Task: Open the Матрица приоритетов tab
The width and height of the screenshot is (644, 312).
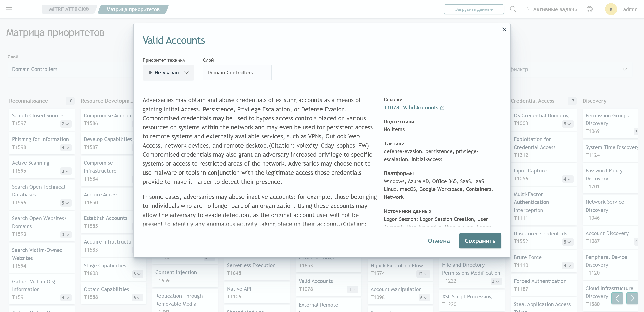Action: click(x=133, y=9)
